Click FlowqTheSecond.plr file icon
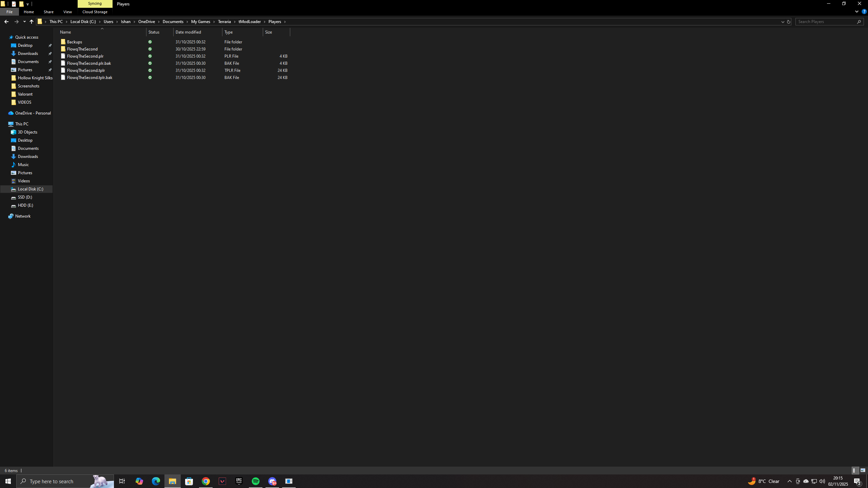868x488 pixels. click(63, 56)
